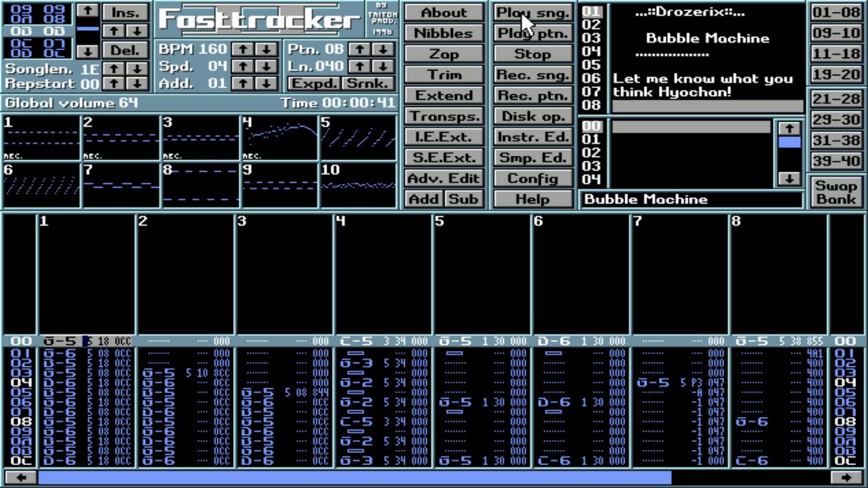Increase Spd. with the up arrow
This screenshot has width=868, height=488.
(x=243, y=66)
